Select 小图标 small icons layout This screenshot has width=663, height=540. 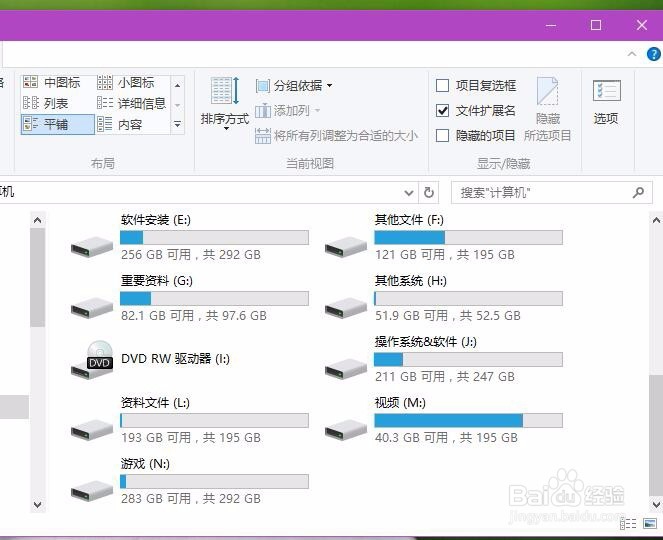point(126,82)
